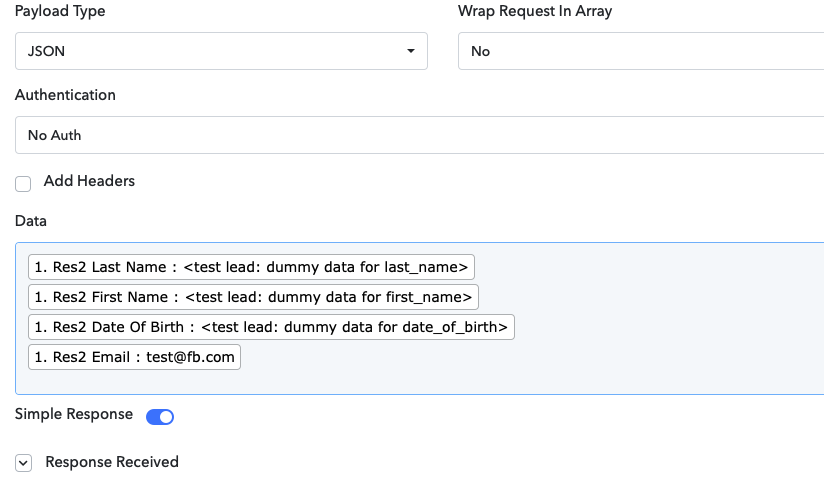
Task: Click the Authentication field label
Action: click(x=65, y=95)
